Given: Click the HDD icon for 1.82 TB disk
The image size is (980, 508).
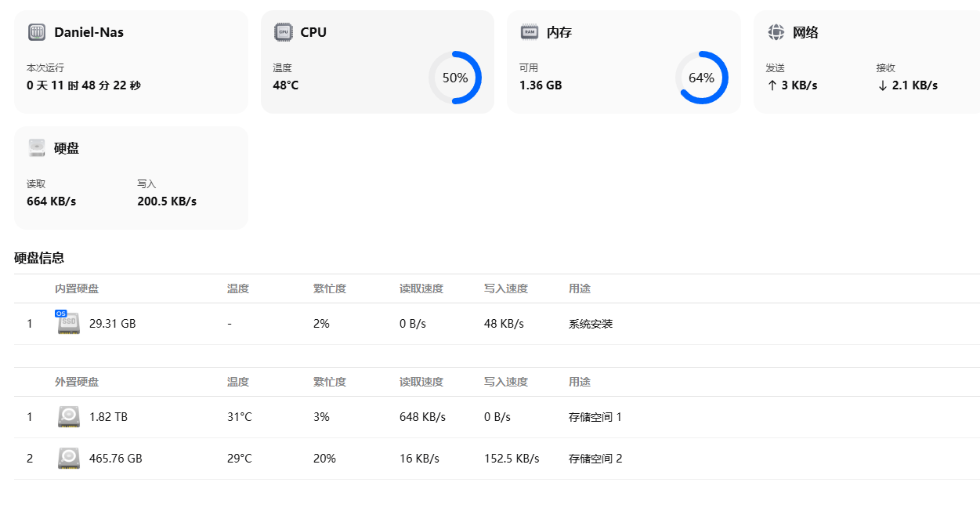Looking at the screenshot, I should click(x=69, y=417).
